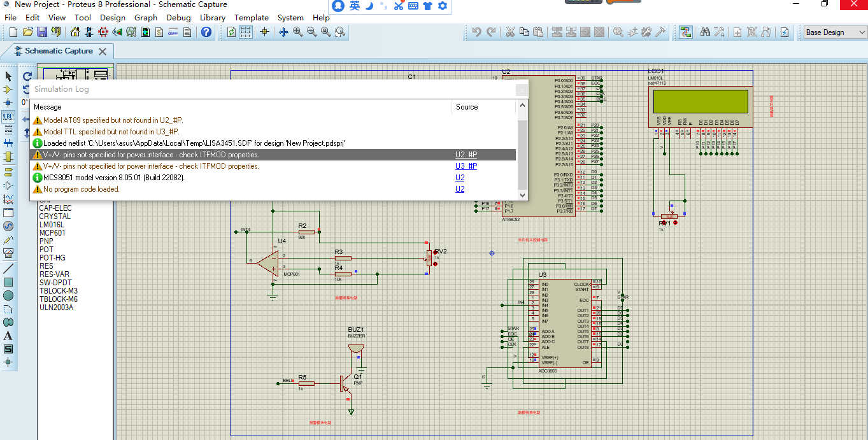Select the 2D Graphics Text A tool
Viewport: 868px width, 440px height.
tap(8, 336)
